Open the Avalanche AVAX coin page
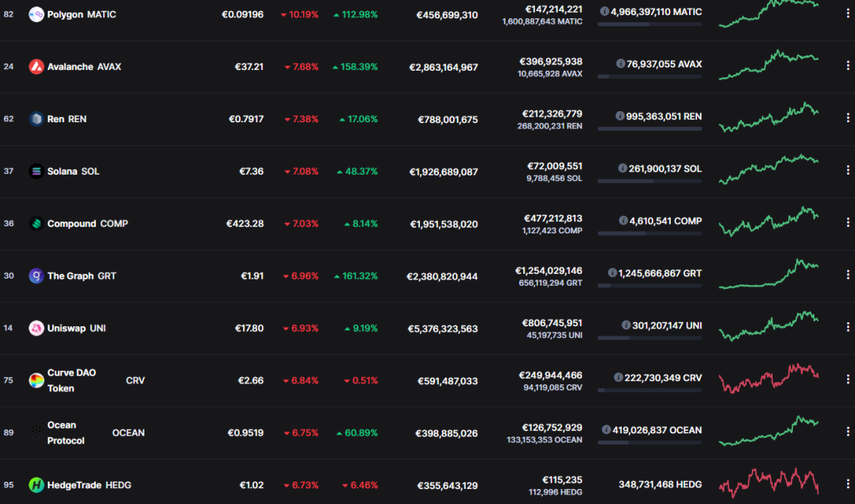The height and width of the screenshot is (504, 855). pyautogui.click(x=84, y=67)
